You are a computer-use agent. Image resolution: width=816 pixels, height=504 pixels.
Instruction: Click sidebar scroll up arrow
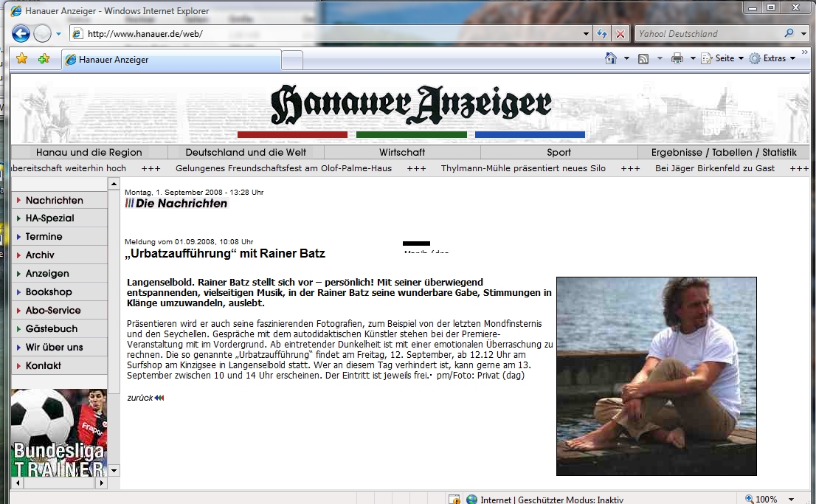click(114, 184)
